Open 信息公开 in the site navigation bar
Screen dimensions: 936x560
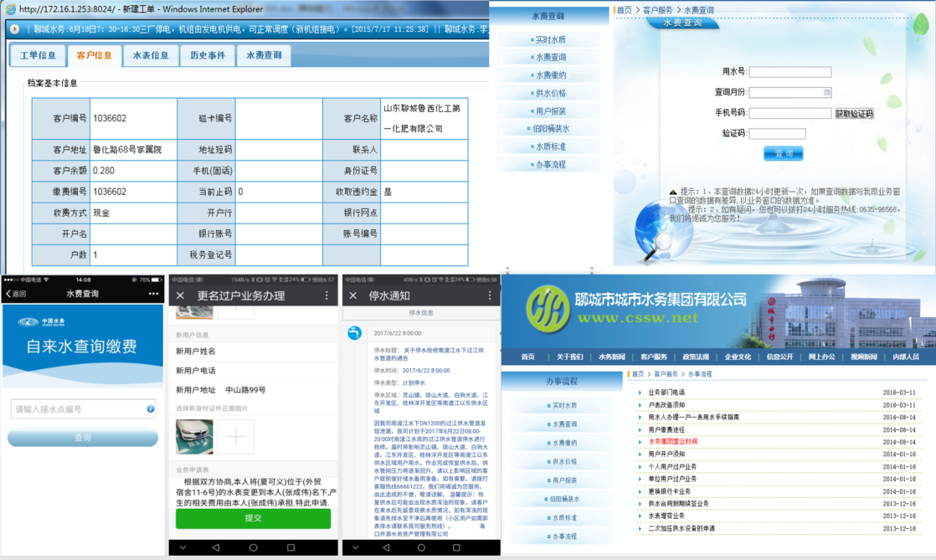click(779, 357)
